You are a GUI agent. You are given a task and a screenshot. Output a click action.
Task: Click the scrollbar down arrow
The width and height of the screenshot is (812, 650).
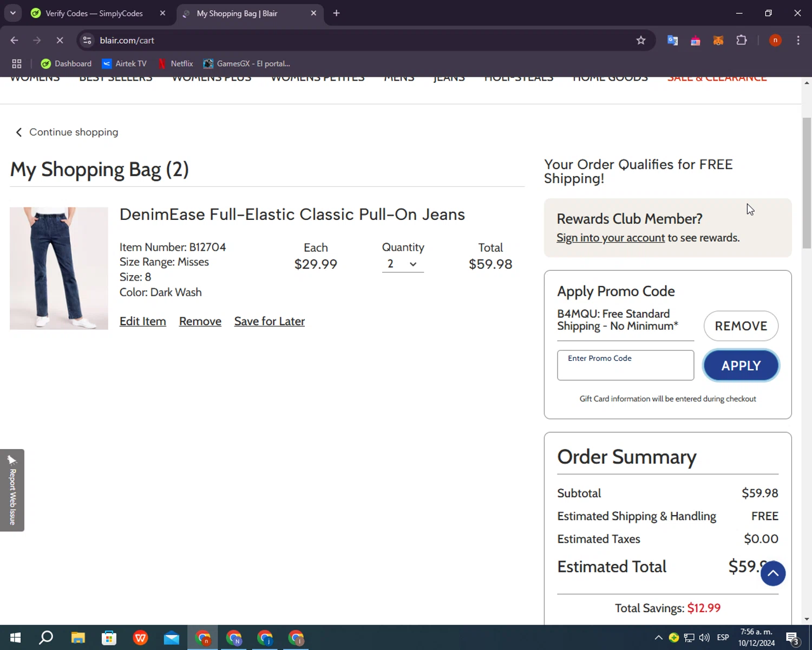point(807,619)
